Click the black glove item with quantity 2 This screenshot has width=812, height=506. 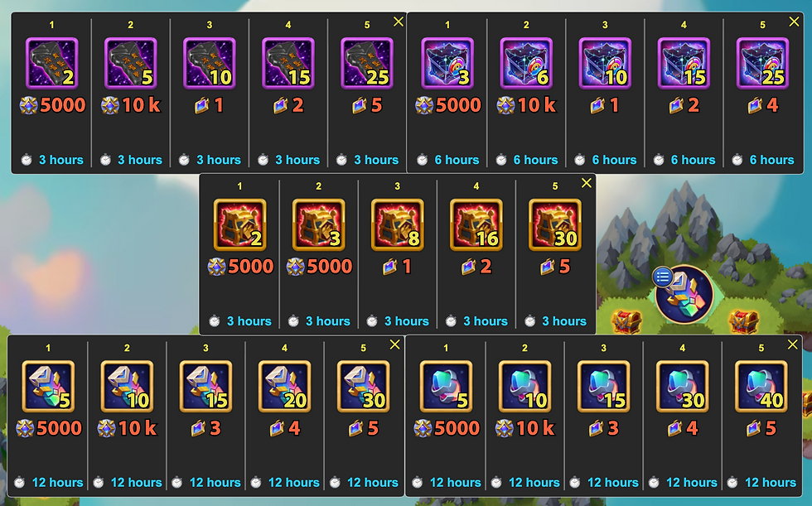point(51,63)
